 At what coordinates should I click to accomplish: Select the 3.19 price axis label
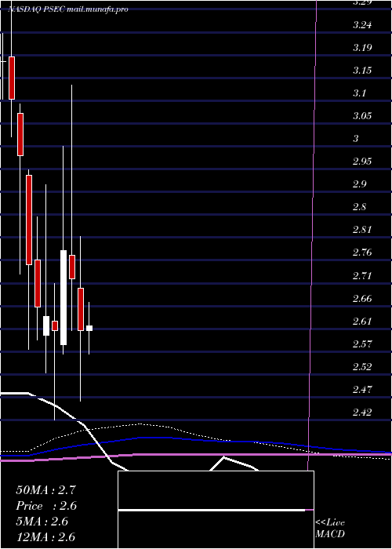(362, 48)
